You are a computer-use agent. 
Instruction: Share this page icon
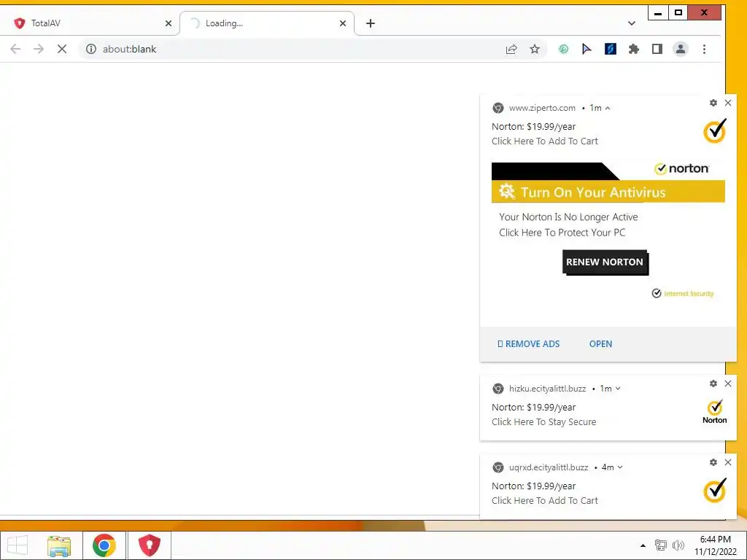(x=511, y=49)
